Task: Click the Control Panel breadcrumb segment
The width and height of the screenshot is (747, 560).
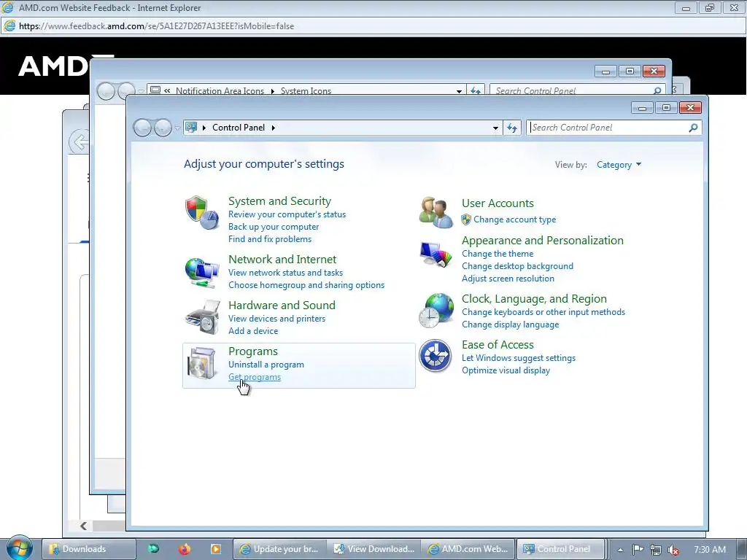Action: click(x=239, y=128)
